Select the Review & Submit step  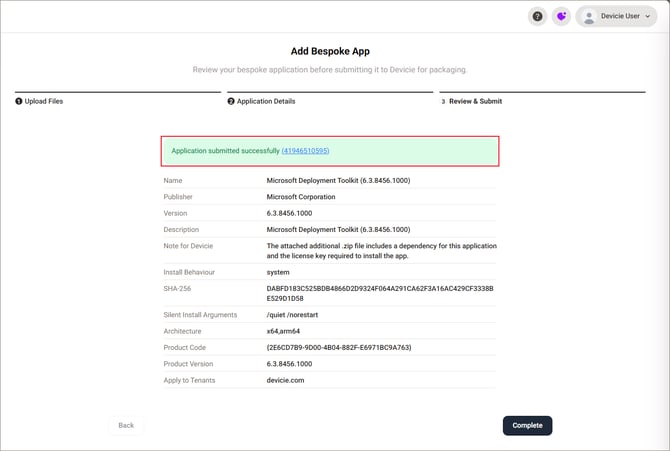coord(475,101)
